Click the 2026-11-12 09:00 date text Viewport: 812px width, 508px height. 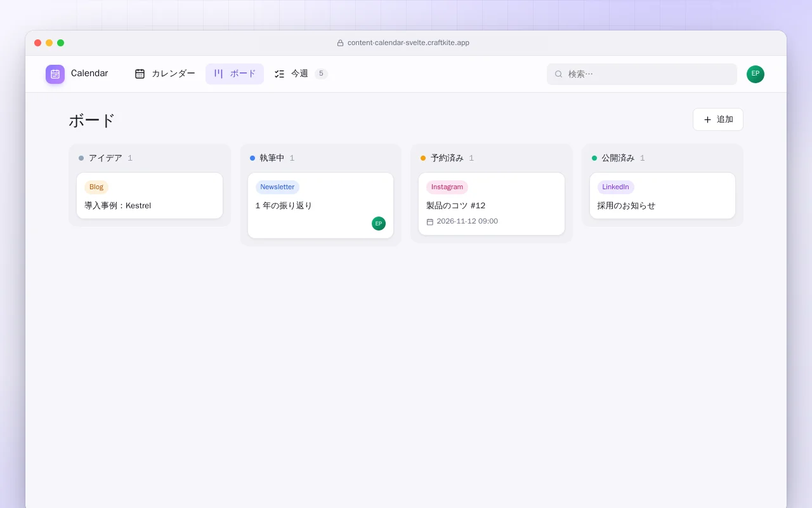(468, 222)
